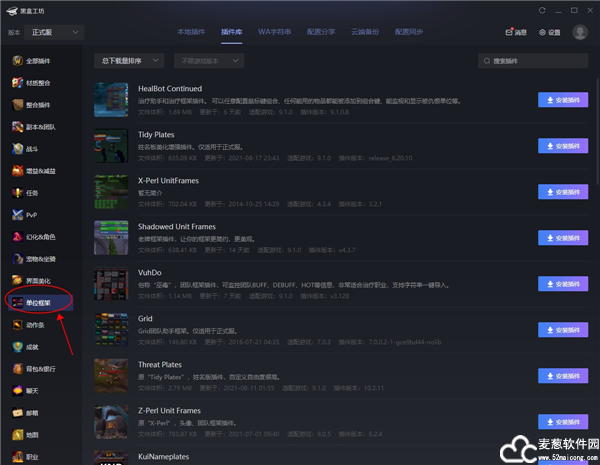Click the Threat Plates title
Image resolution: width=600 pixels, height=465 pixels.
tap(160, 365)
